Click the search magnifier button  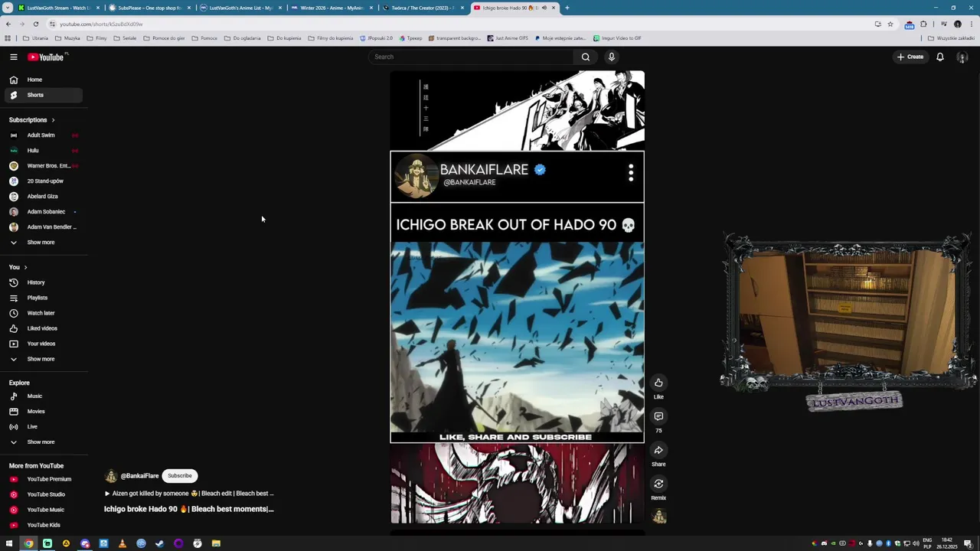tap(586, 57)
